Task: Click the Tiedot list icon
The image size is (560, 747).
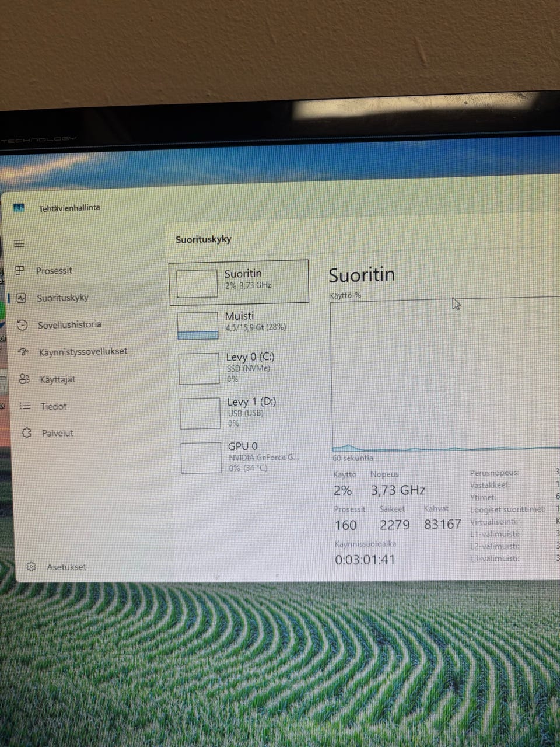Action: 25,406
